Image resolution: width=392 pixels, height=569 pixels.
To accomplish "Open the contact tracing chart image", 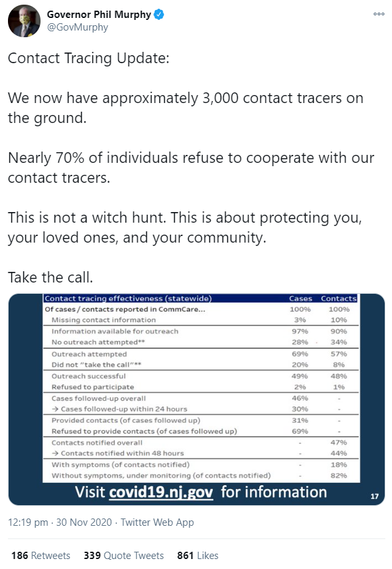I will pyautogui.click(x=197, y=399).
